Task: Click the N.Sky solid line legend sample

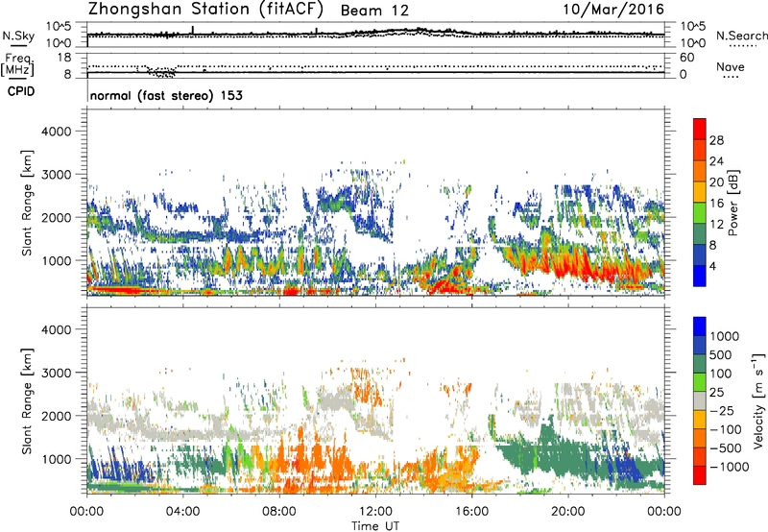Action: click(18, 45)
